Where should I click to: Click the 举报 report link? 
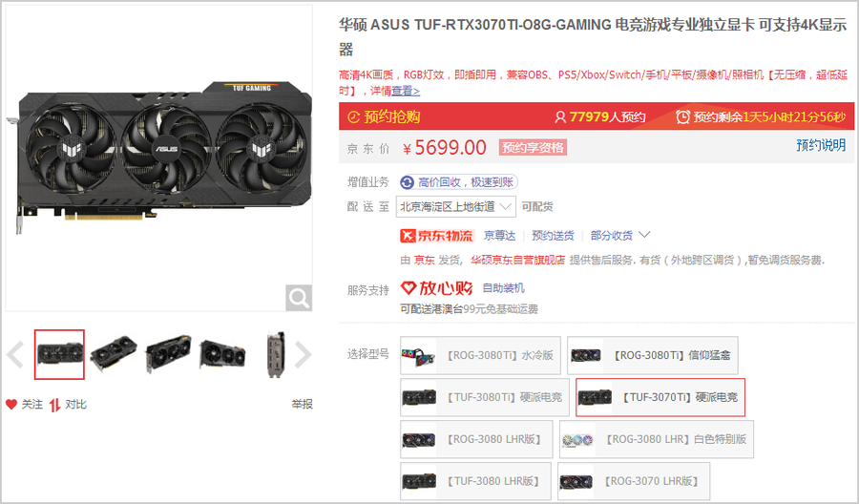(x=302, y=405)
